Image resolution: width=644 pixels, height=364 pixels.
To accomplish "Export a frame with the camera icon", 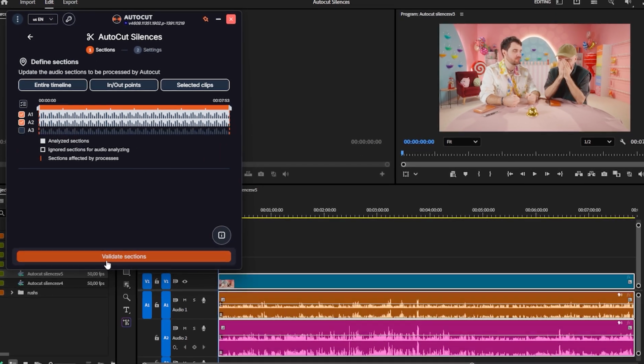I will [604, 174].
